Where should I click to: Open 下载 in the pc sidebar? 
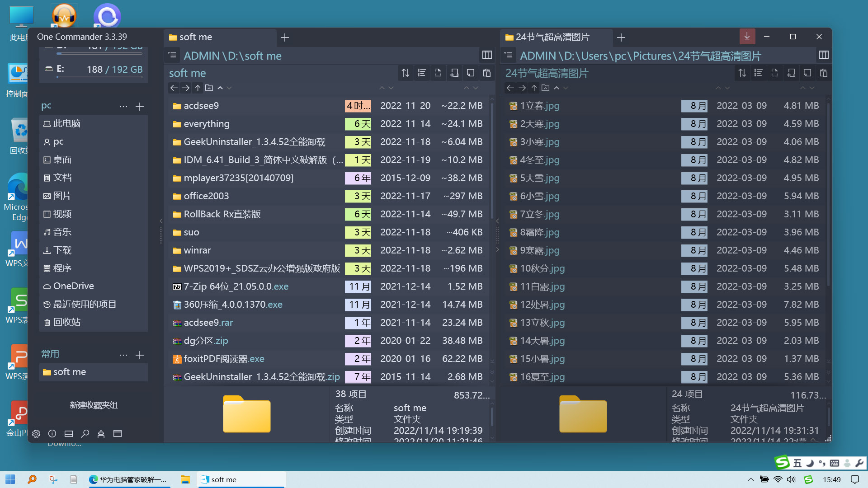pyautogui.click(x=62, y=250)
